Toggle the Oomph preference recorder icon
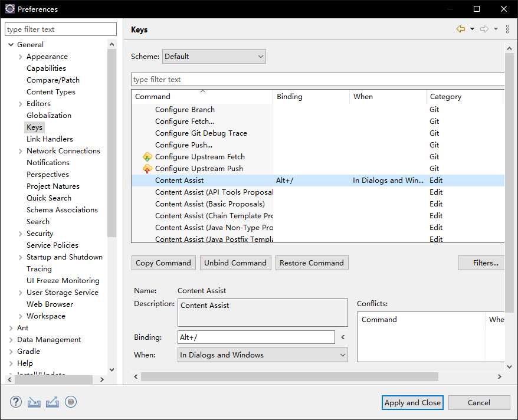This screenshot has height=420, width=518. [71, 402]
